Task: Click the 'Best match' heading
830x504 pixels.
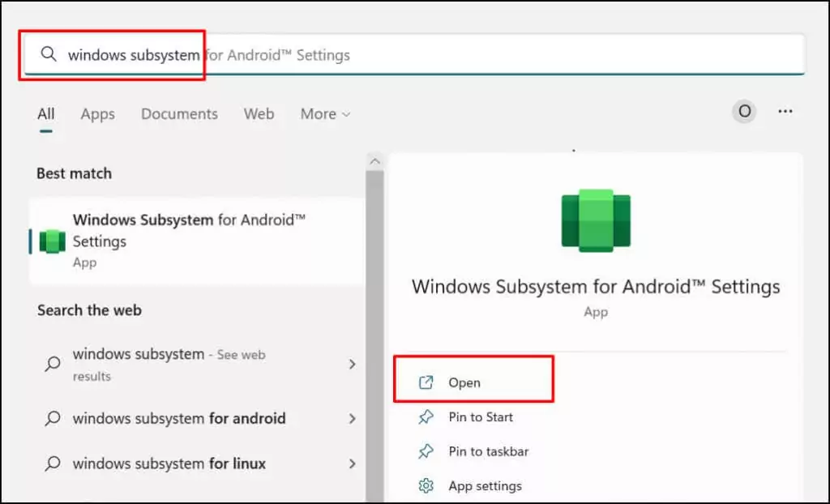Action: pyautogui.click(x=74, y=173)
